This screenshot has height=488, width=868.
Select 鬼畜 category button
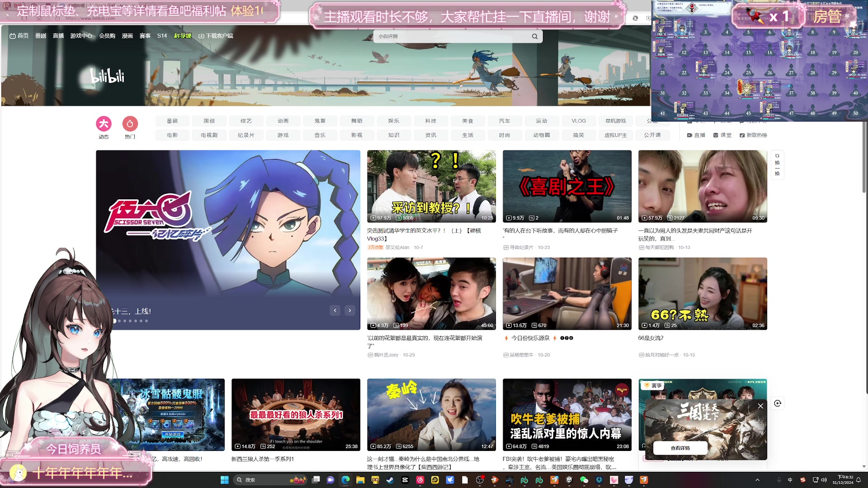(x=320, y=121)
